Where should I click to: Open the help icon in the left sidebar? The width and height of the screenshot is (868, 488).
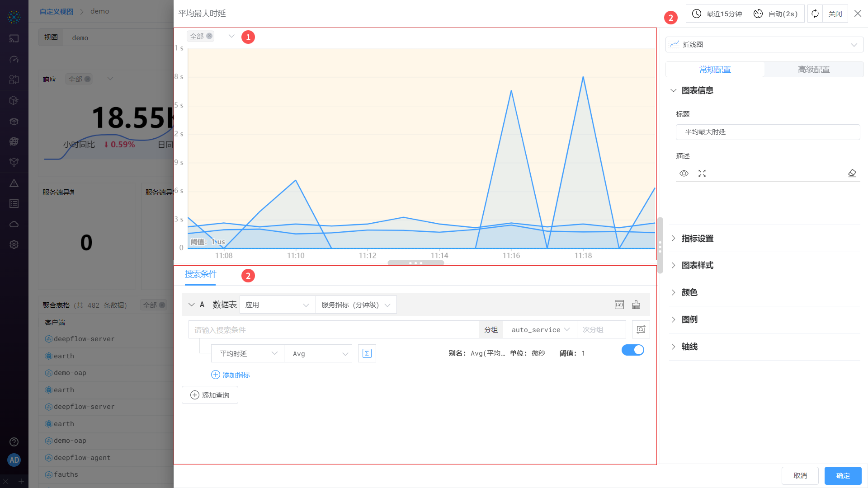(x=14, y=441)
